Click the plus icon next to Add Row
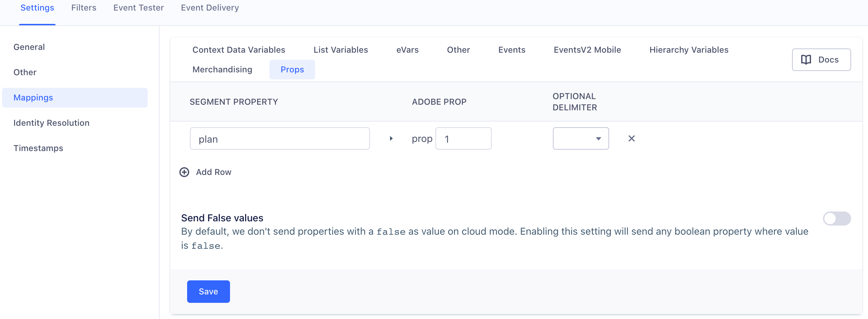 (x=184, y=172)
